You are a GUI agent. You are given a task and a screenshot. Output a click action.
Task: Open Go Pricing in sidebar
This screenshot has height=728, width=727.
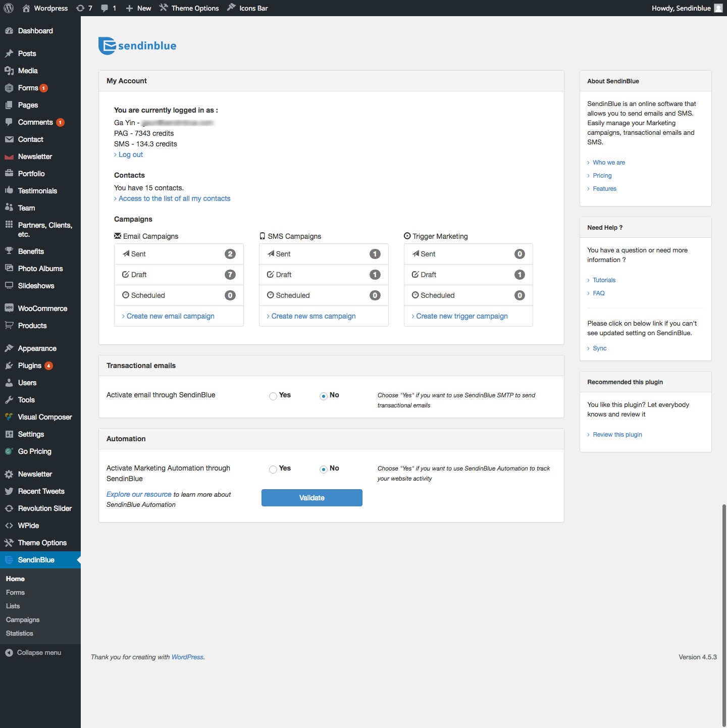tap(40, 451)
